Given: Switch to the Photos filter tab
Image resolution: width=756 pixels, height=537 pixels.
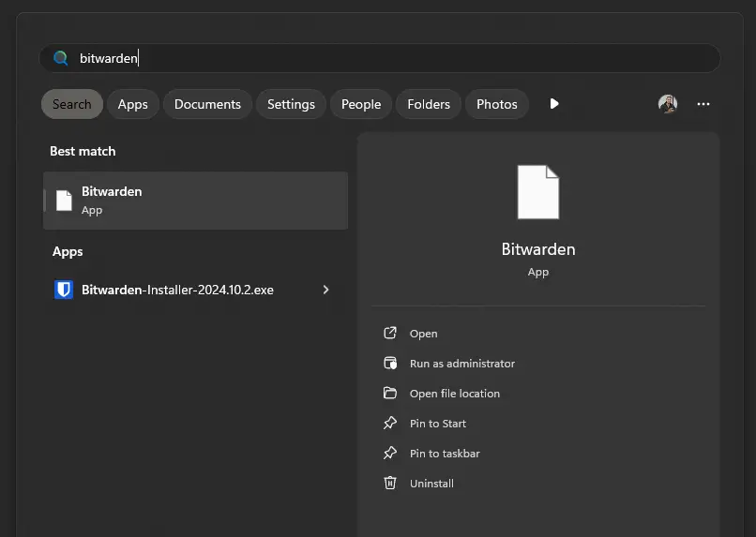Looking at the screenshot, I should [x=496, y=104].
